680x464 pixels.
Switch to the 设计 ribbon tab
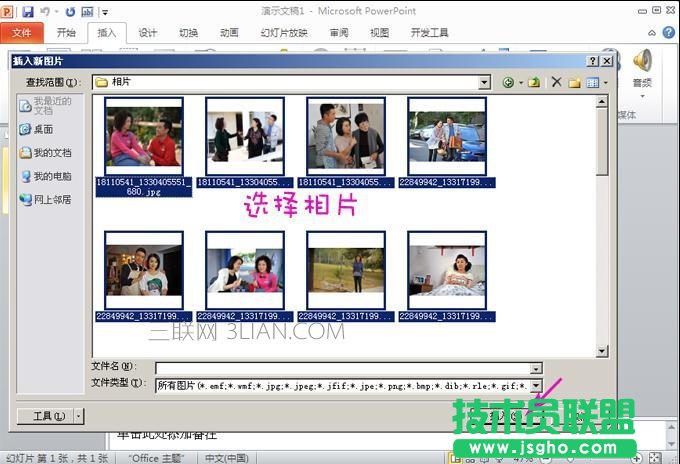click(147, 33)
